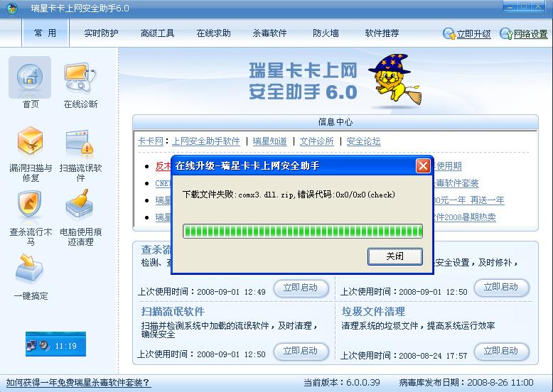
Task: Click the network tray icon
Action: coord(31,346)
